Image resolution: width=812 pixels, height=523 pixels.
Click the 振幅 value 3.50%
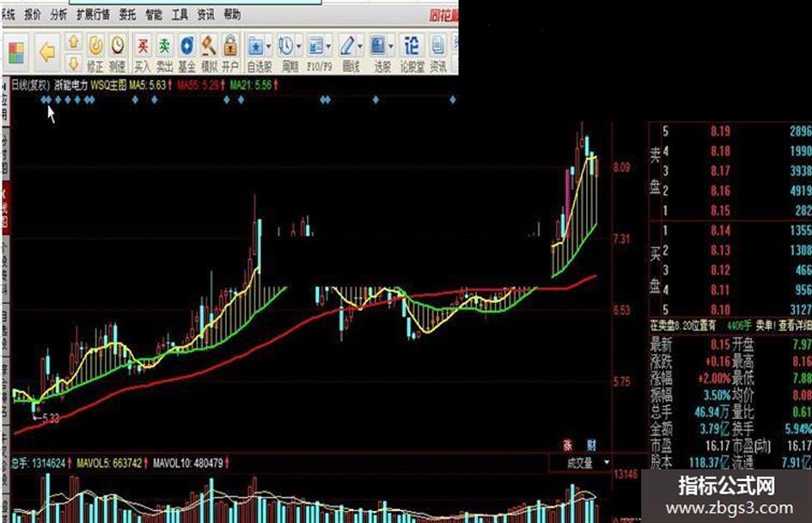tap(717, 395)
